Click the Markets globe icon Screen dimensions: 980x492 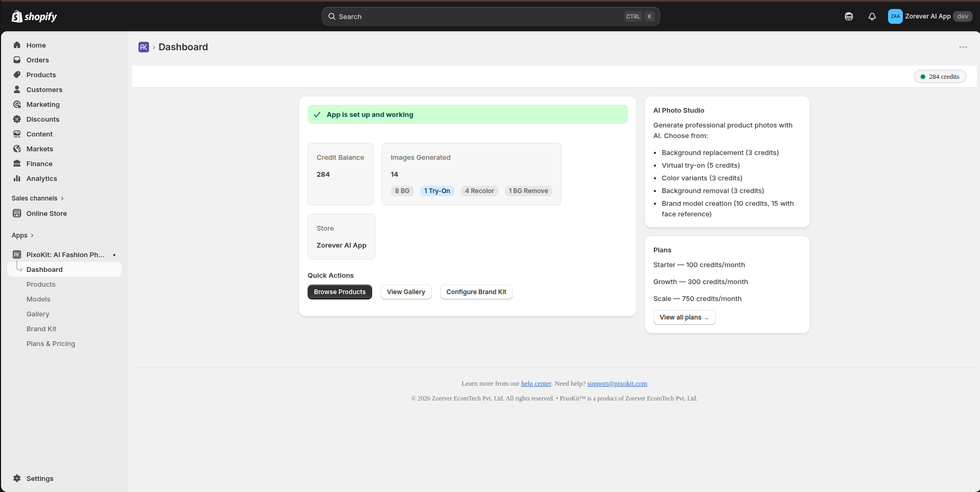pyautogui.click(x=17, y=149)
